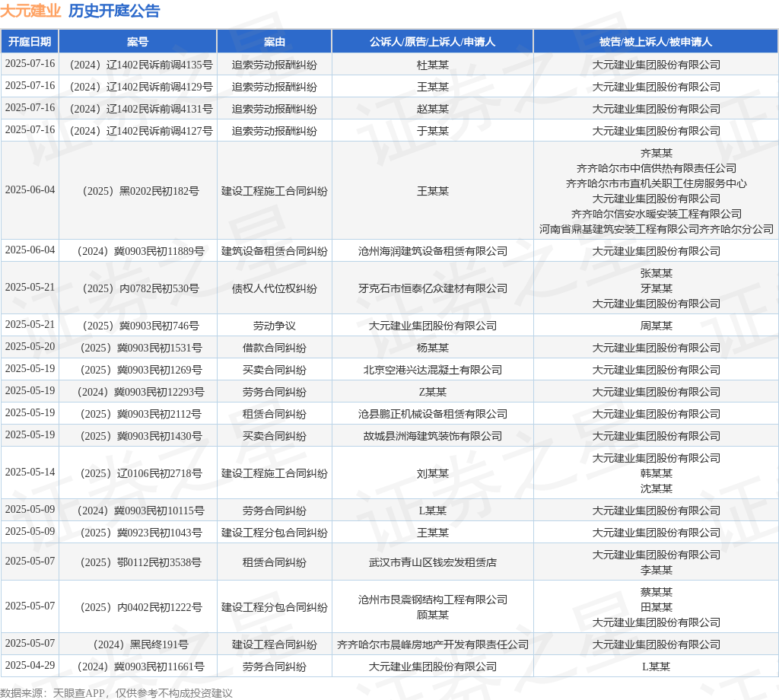
Task: Click plaintiff 牙克石市恒泰亿众建材有限公司
Action: coord(433,288)
